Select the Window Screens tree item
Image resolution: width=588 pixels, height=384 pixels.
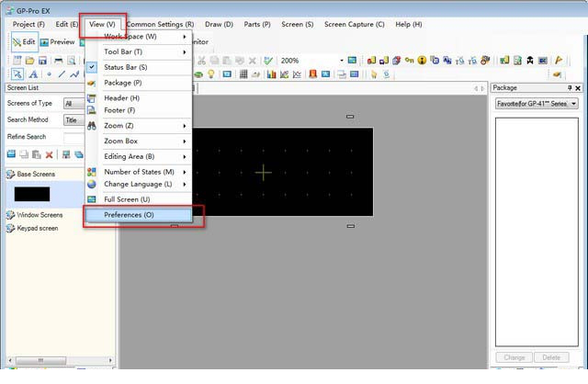tap(35, 215)
